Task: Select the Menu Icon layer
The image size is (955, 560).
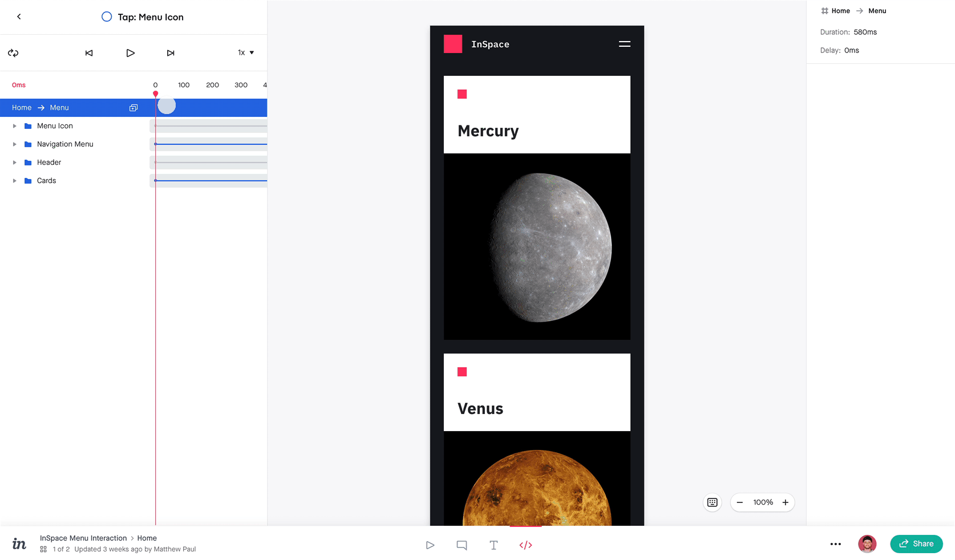Action: (55, 126)
